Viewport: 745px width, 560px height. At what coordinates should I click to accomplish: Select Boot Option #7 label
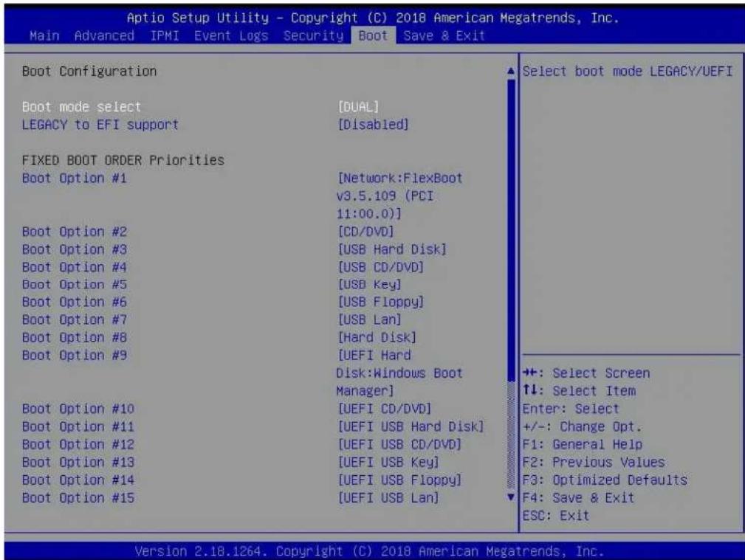coord(74,319)
